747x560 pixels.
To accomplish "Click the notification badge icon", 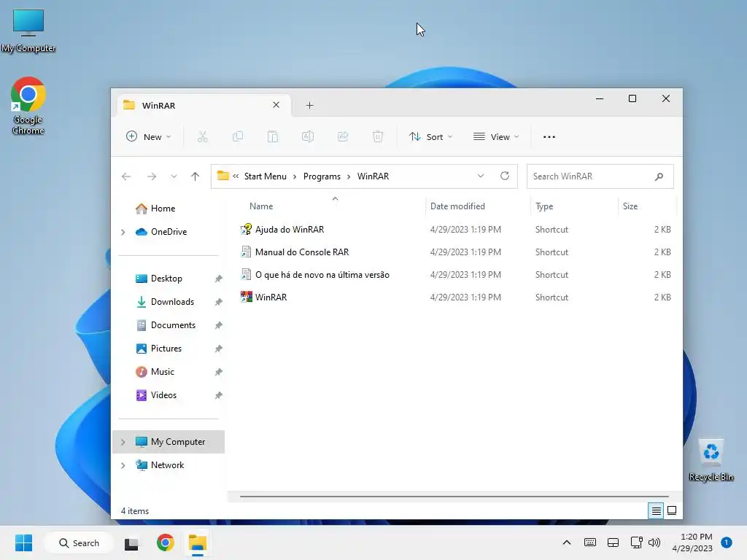I will (727, 542).
